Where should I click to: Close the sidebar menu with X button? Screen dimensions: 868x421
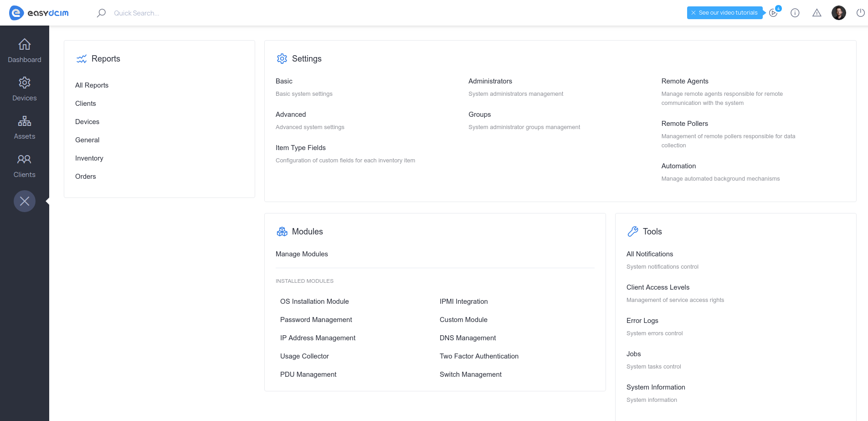[x=25, y=201]
